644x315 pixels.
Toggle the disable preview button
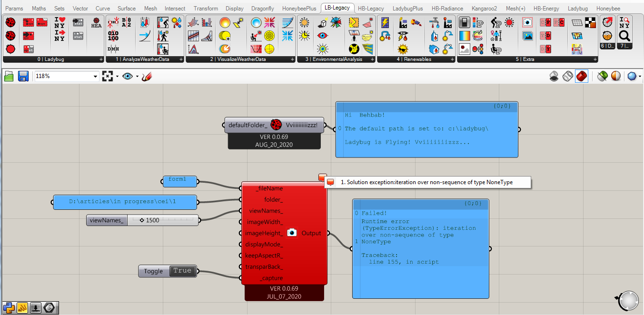tap(554, 76)
